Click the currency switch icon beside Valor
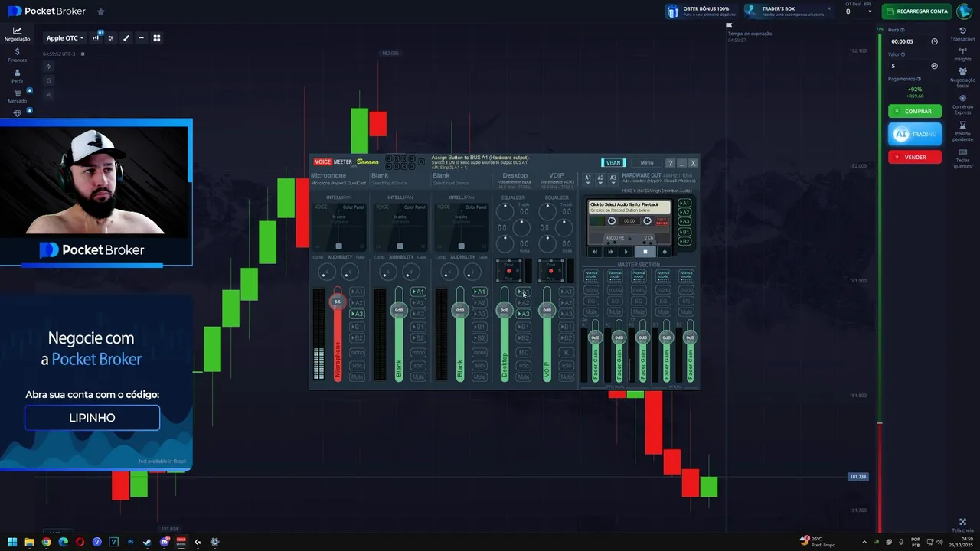The width and height of the screenshot is (980, 551). click(x=934, y=66)
